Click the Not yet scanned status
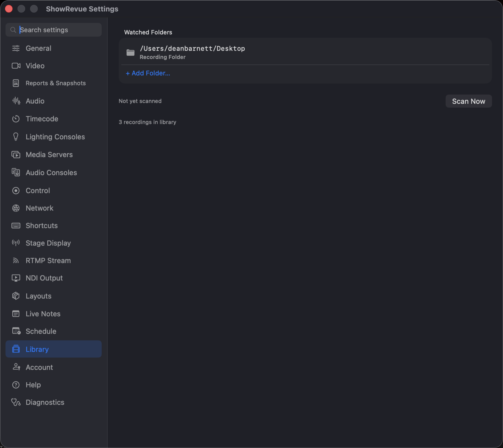503x448 pixels. [x=140, y=101]
